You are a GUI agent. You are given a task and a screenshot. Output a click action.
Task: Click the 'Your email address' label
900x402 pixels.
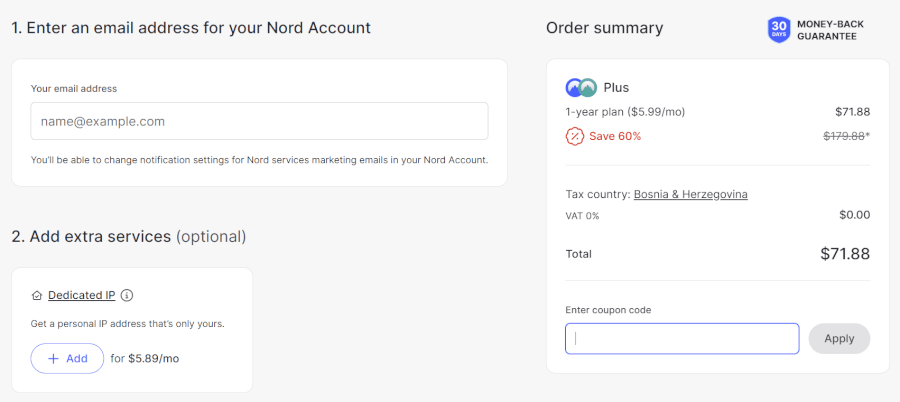pos(74,88)
